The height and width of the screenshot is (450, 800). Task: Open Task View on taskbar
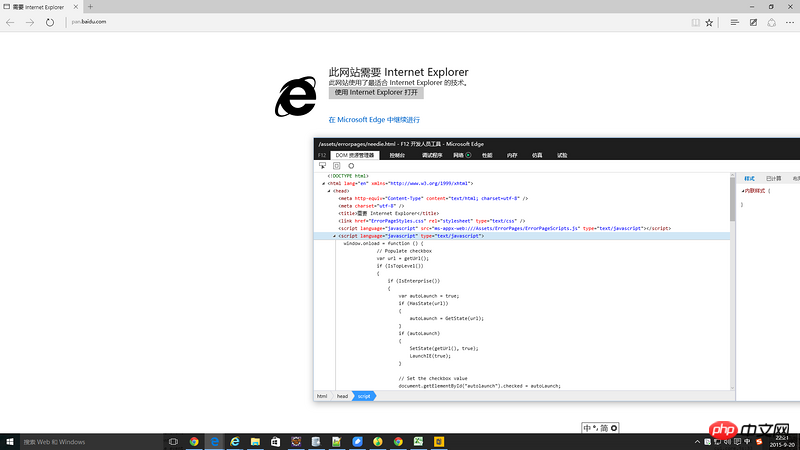[173, 442]
